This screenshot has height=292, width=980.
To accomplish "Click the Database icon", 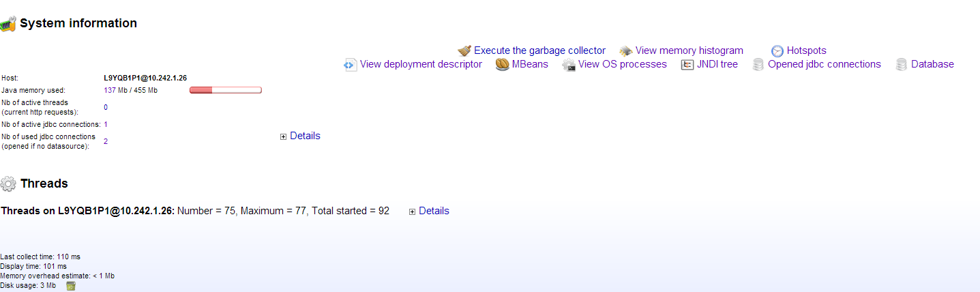I will 902,65.
